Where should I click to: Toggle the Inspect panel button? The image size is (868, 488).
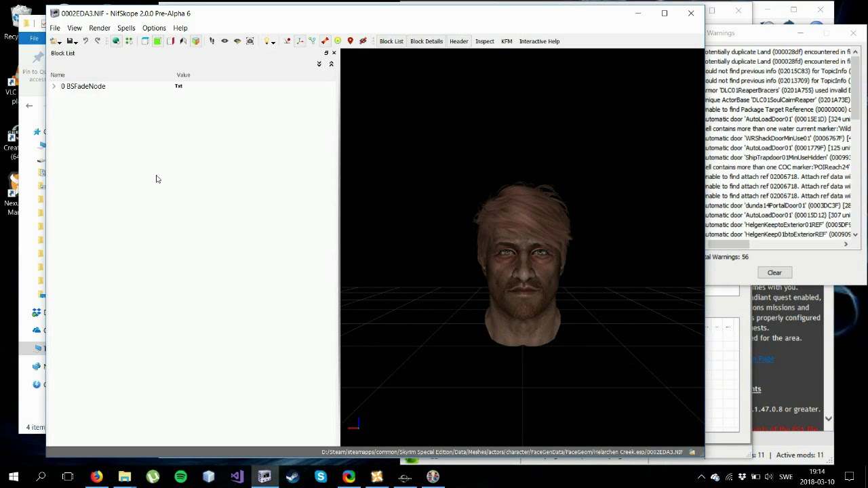click(485, 41)
